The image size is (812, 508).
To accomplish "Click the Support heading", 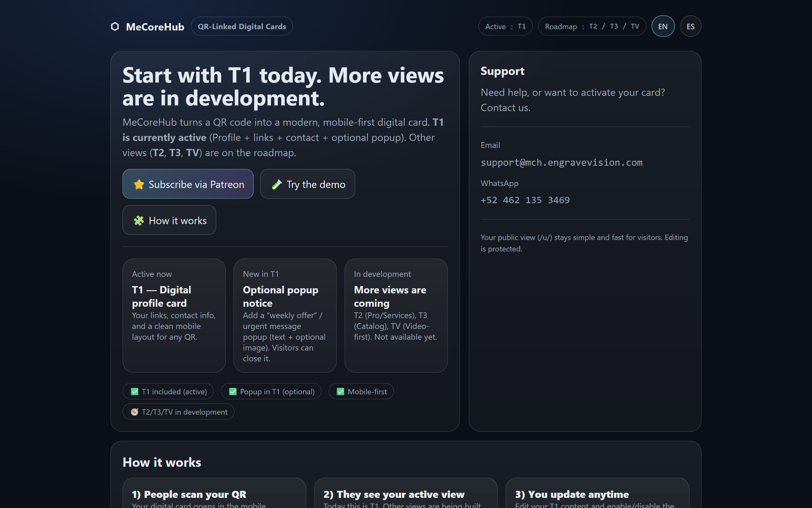I will coord(502,71).
